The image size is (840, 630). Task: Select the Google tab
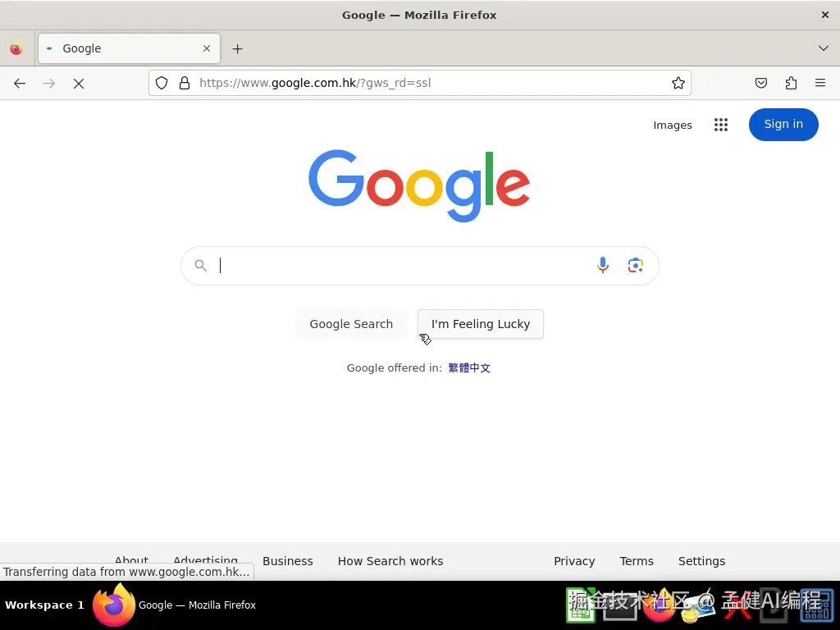click(129, 48)
